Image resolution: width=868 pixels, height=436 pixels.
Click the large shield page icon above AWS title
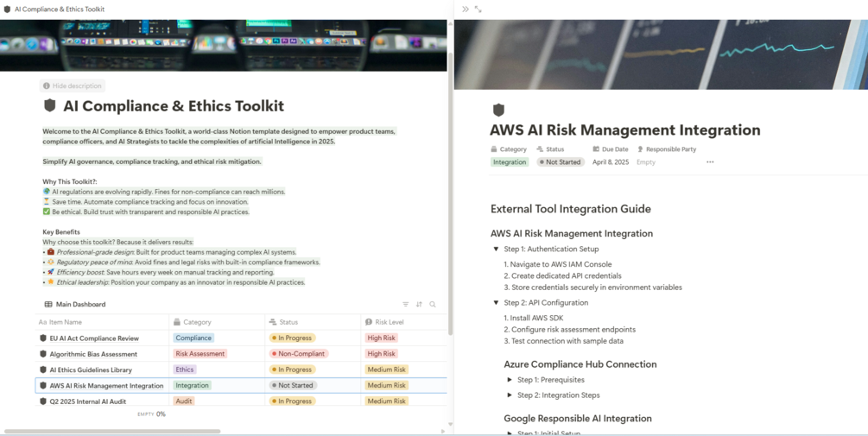tap(498, 110)
